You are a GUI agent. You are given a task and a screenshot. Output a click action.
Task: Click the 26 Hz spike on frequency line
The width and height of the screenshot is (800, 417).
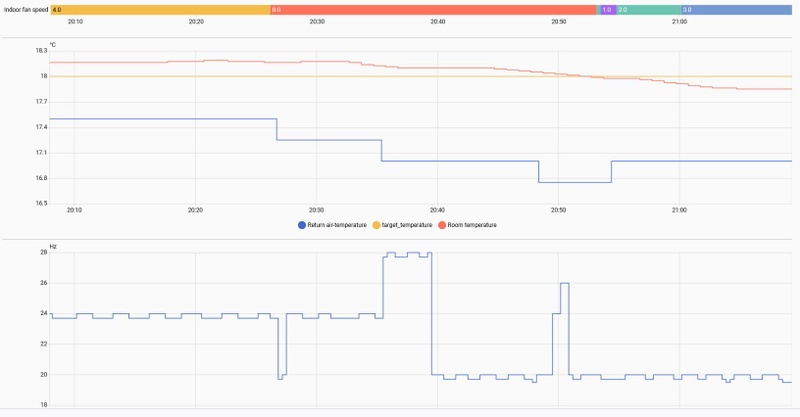565,283
